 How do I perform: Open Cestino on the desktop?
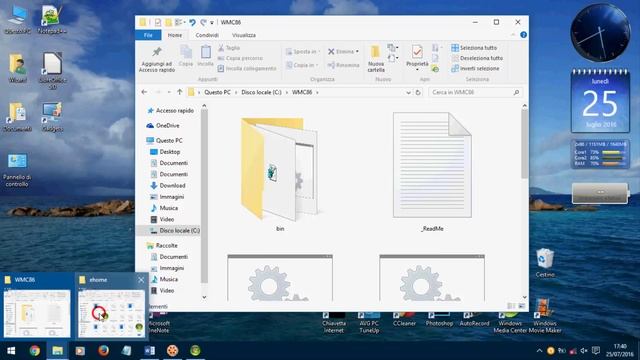(545, 263)
